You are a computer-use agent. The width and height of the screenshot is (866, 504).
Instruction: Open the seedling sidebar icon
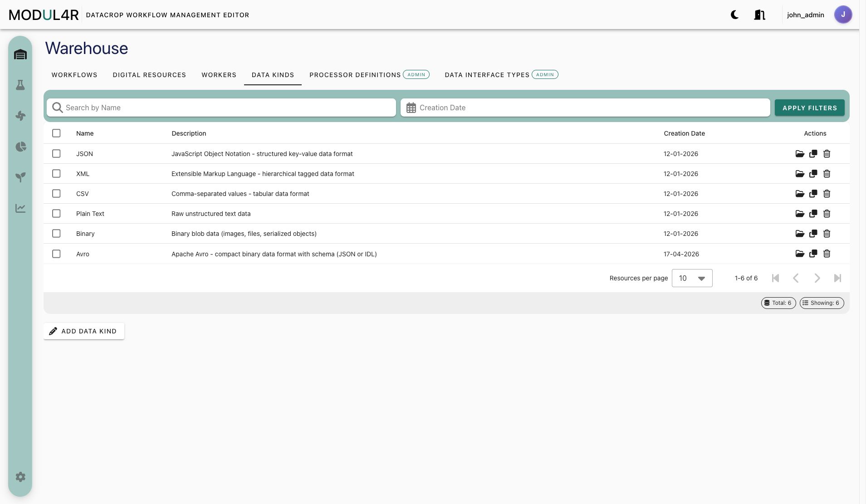(x=20, y=177)
